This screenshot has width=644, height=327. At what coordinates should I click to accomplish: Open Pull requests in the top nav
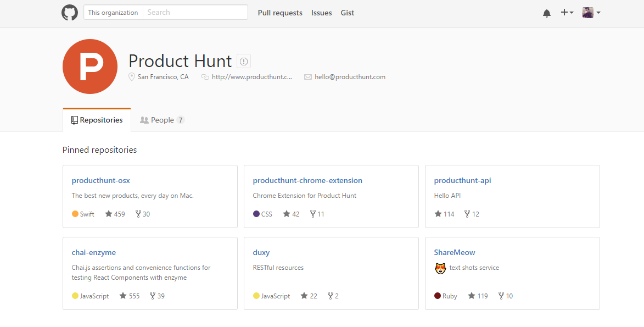pos(280,13)
